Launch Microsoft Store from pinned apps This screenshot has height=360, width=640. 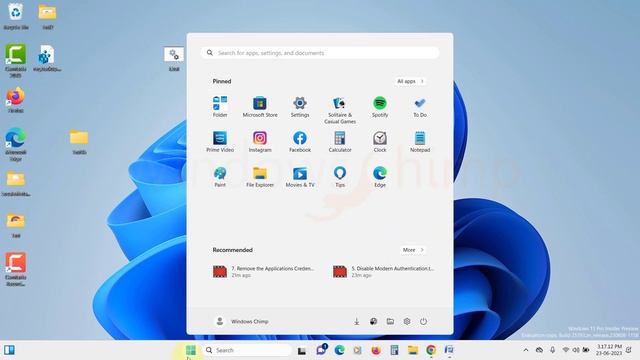point(260,107)
